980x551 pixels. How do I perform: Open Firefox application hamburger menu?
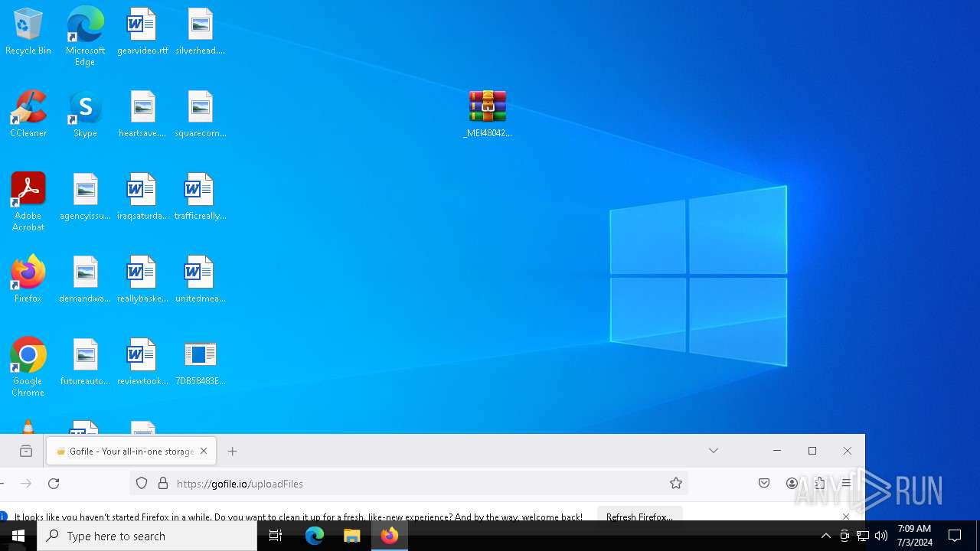click(847, 484)
